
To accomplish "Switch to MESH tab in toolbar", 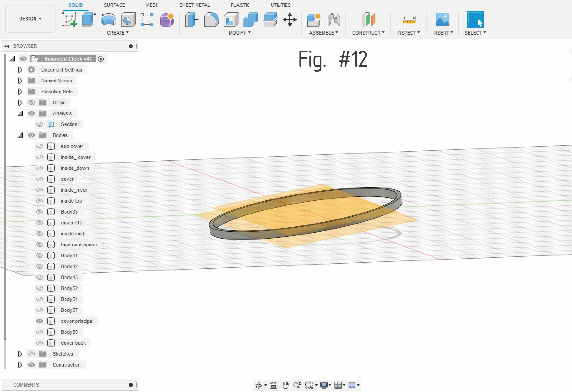I will [x=152, y=5].
